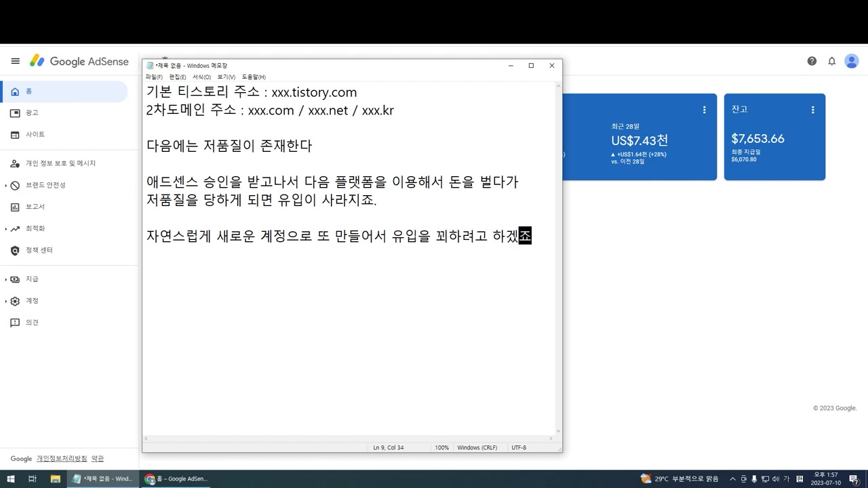Image resolution: width=868 pixels, height=488 pixels.
Task: Open options menu on 최근 28일 card
Action: coord(704,110)
